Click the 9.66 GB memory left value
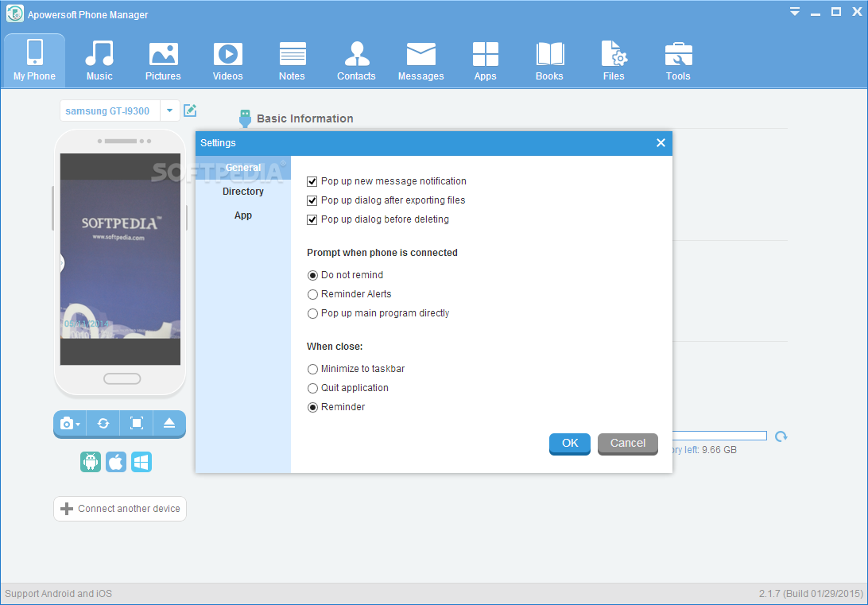The width and height of the screenshot is (868, 605). click(x=719, y=450)
